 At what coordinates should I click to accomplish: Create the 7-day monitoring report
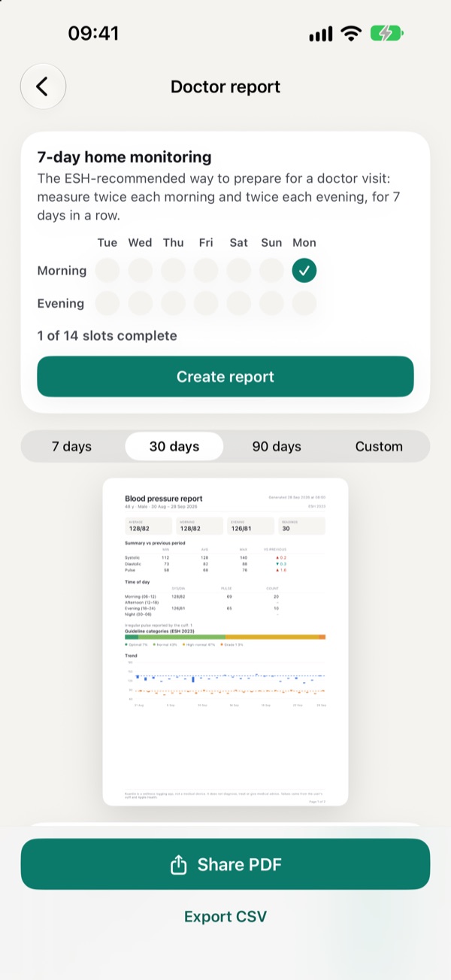point(225,377)
